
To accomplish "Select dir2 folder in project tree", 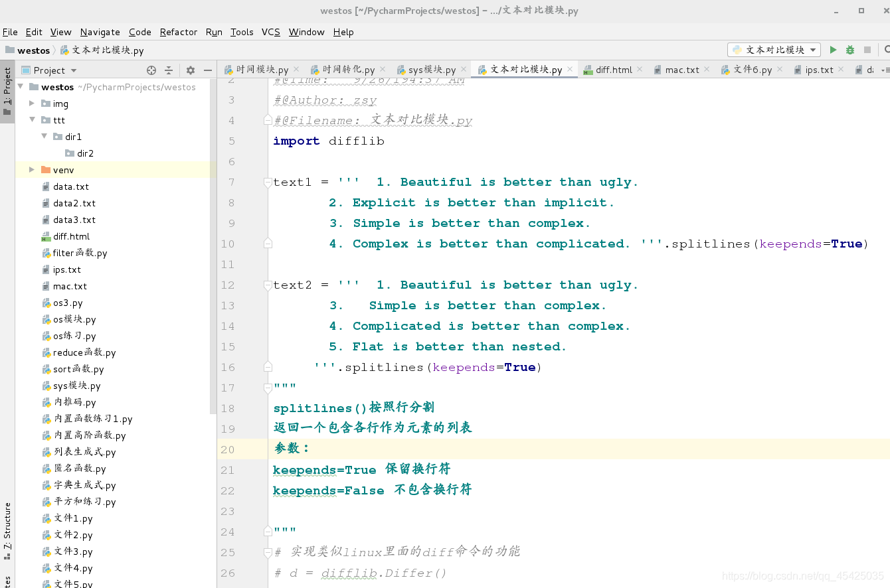I will pos(85,153).
